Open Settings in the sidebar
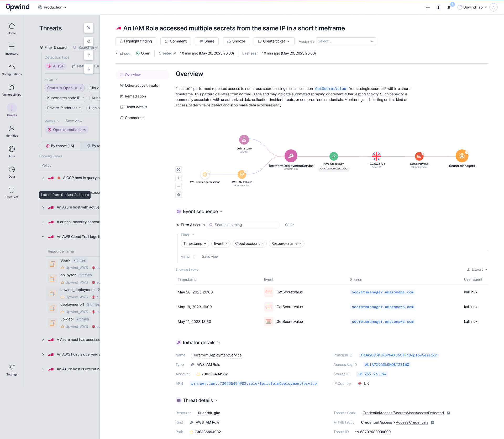504x439 pixels. coord(12,370)
